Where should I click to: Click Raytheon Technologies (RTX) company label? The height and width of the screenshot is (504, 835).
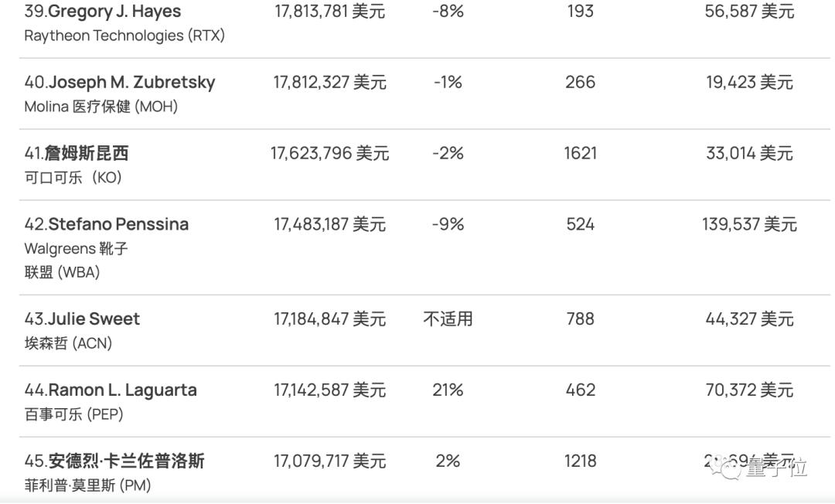coord(124,36)
